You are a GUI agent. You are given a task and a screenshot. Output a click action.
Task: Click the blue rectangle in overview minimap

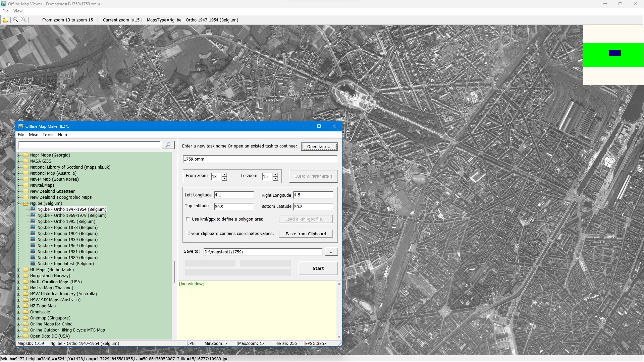(615, 53)
